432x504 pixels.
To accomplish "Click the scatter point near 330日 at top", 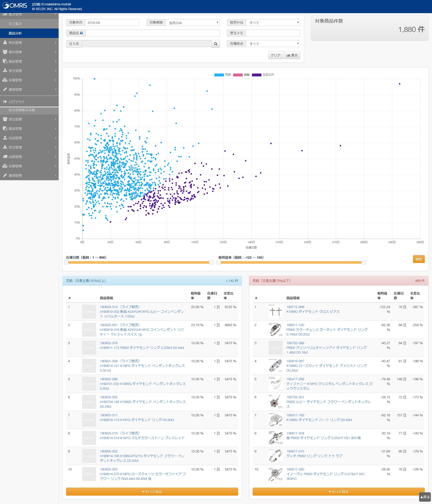I will [400, 84].
